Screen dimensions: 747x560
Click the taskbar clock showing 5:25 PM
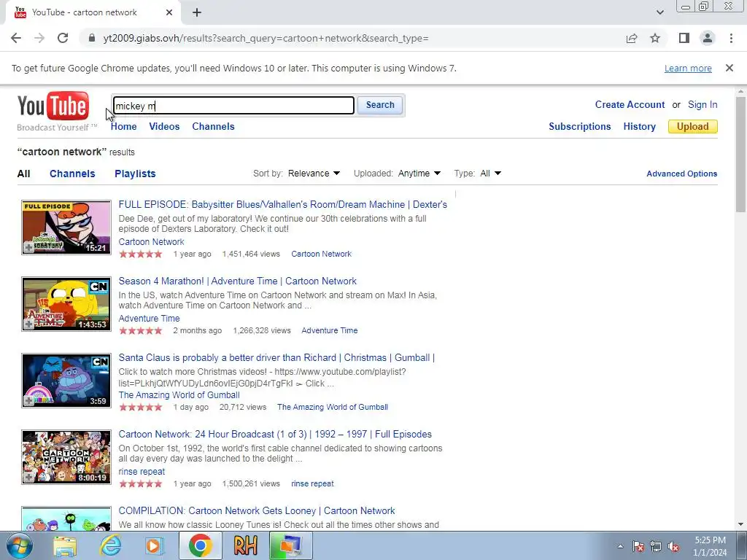tap(710, 546)
